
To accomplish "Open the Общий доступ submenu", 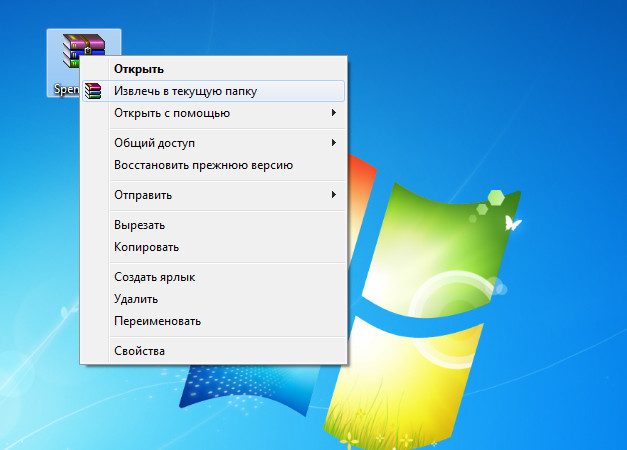I will point(213,143).
